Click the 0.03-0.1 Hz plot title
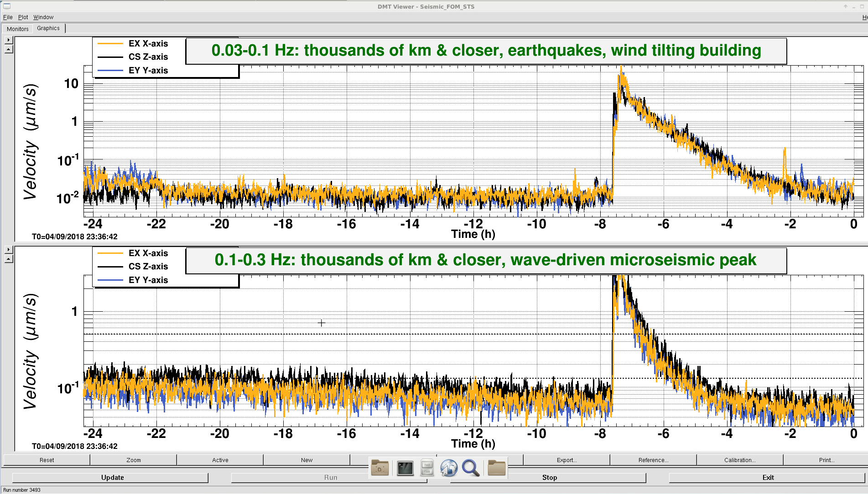Viewport: 868px width, 494px height. click(486, 51)
